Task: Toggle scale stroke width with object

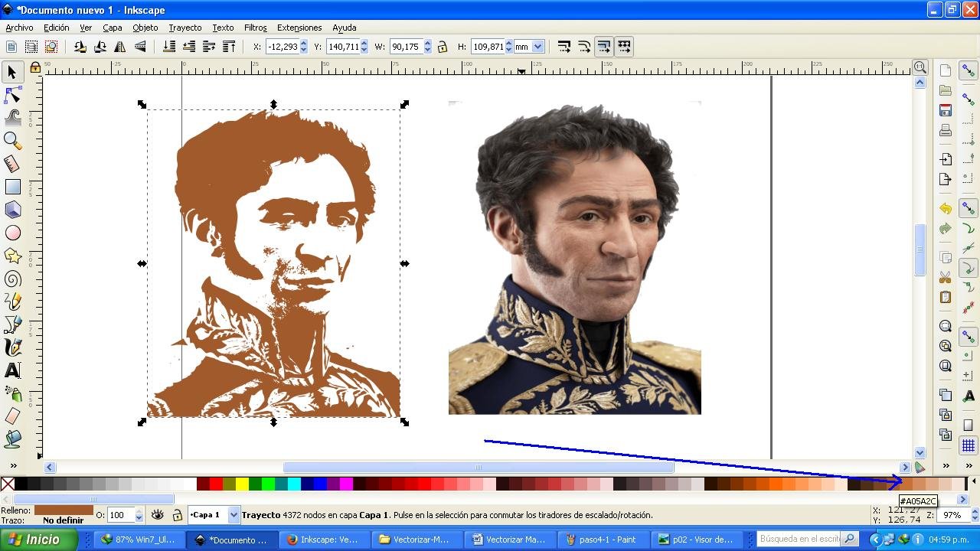Action: [x=564, y=47]
